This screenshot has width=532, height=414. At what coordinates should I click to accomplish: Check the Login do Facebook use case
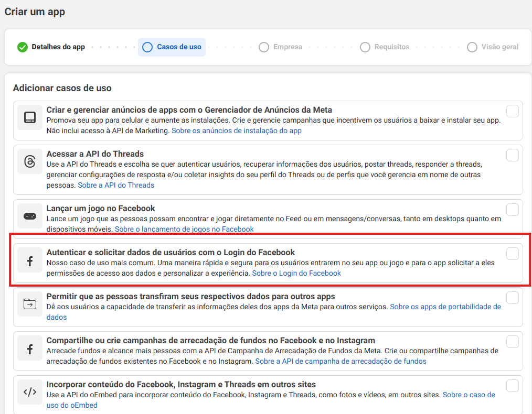click(512, 253)
